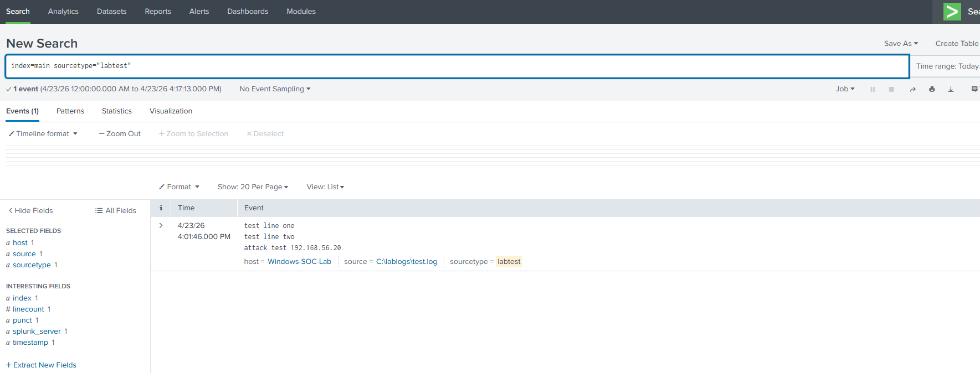The height and width of the screenshot is (373, 980).
Task: Open the Dashboards menu item
Action: pos(248,12)
